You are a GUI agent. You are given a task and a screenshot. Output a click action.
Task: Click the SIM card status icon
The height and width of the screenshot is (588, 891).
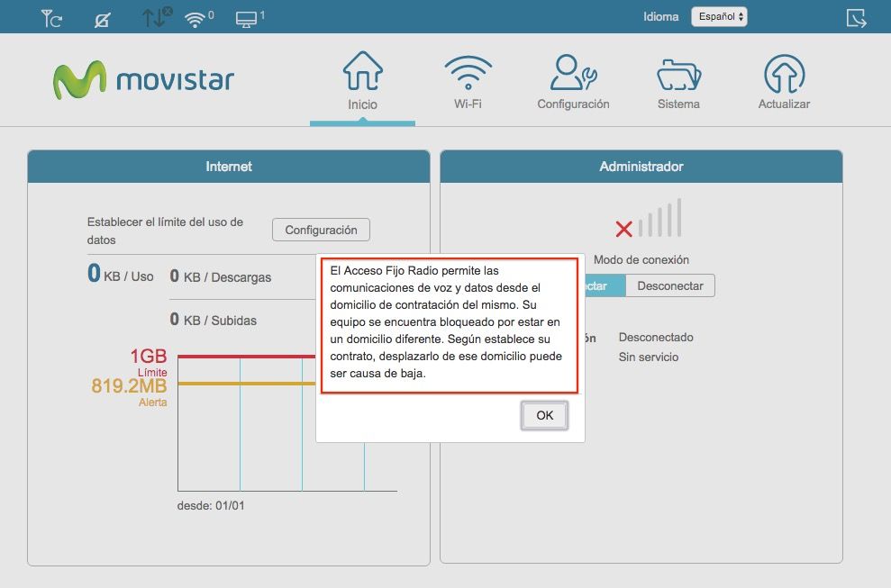(x=103, y=18)
